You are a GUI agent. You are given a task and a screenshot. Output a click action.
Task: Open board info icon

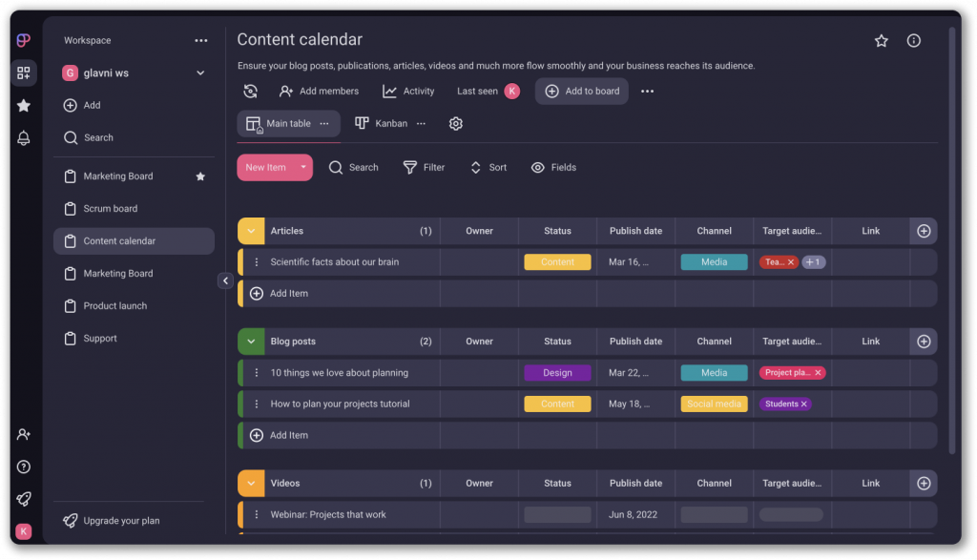(x=913, y=41)
